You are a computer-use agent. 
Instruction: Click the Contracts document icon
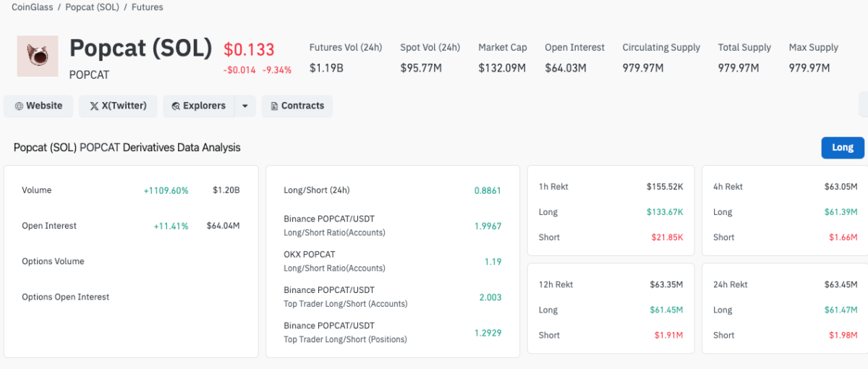click(275, 106)
